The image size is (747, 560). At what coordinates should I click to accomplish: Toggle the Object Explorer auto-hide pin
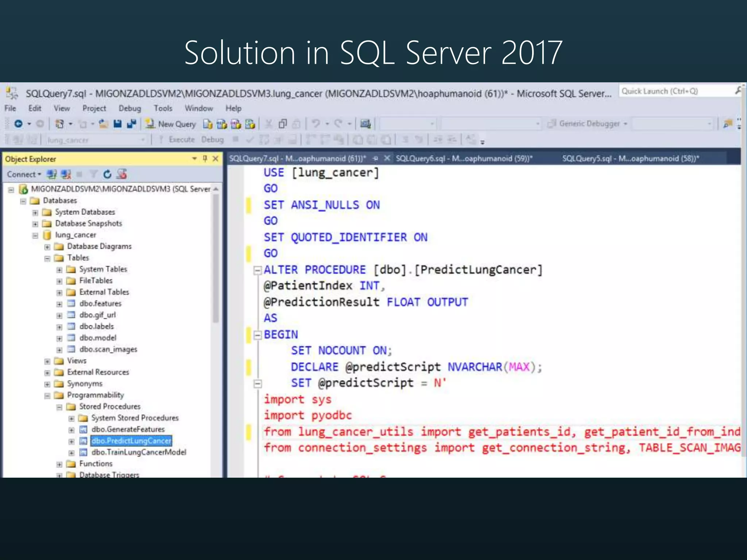pos(205,159)
